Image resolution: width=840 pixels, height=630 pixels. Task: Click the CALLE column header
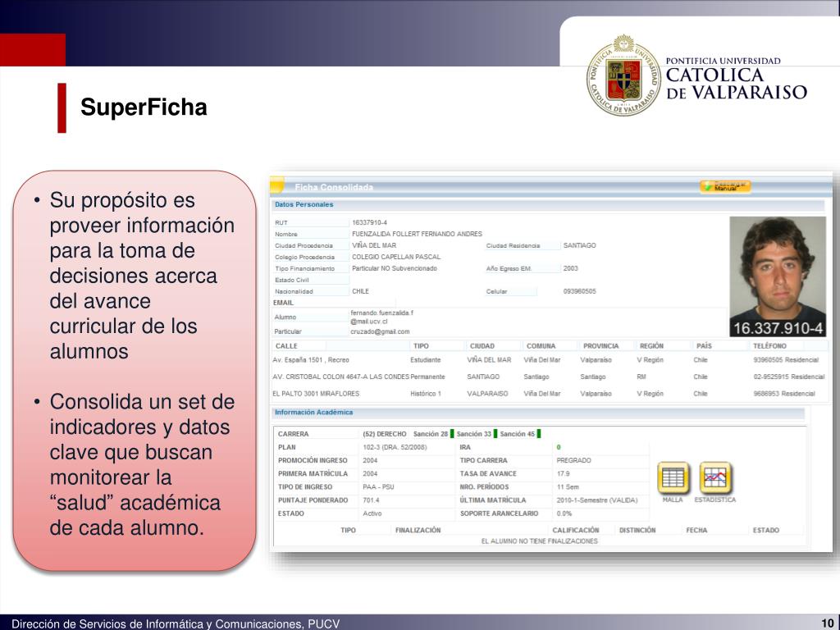pos(286,346)
